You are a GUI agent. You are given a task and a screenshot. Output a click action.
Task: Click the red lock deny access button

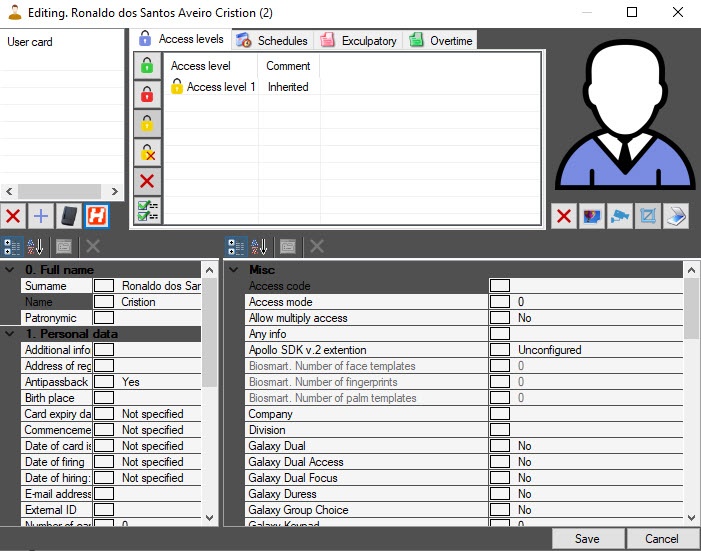click(147, 94)
